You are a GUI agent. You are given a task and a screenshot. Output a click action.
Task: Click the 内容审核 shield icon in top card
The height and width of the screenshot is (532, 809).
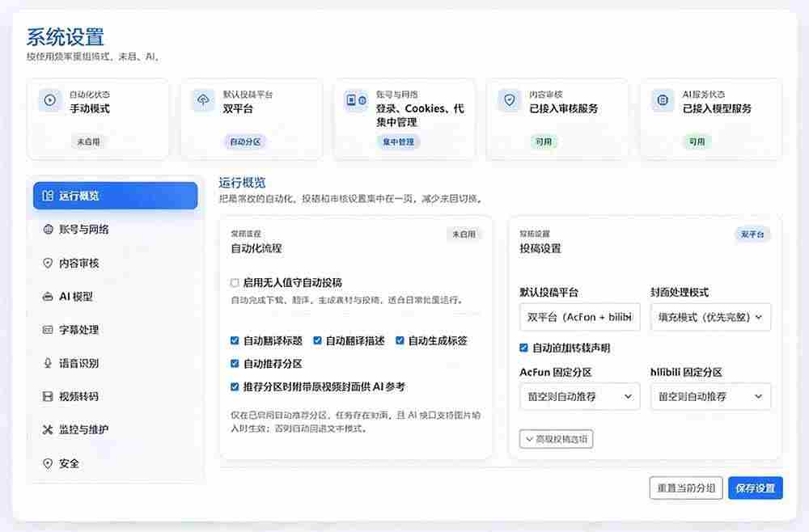(510, 100)
